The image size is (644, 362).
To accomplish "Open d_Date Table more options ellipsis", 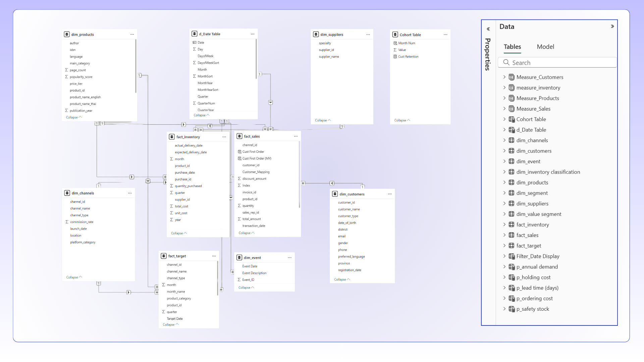I will (253, 34).
